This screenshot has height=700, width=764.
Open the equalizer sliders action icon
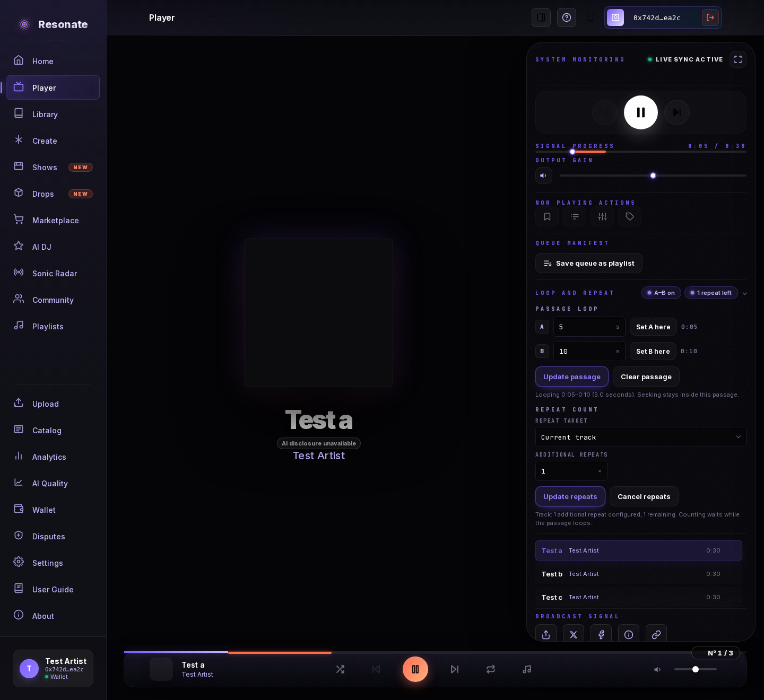click(x=602, y=216)
